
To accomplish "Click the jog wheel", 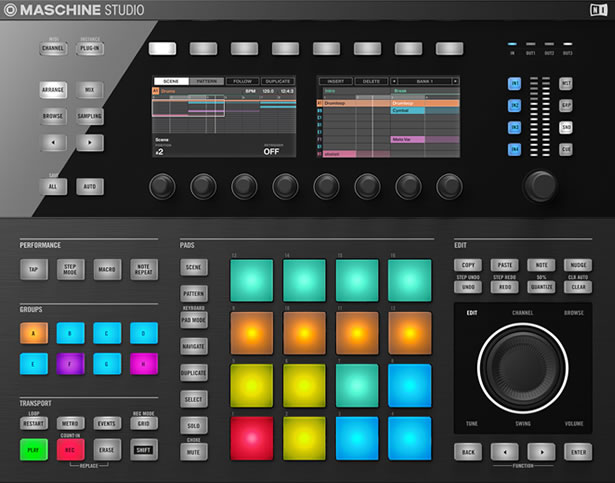I will coord(523,368).
